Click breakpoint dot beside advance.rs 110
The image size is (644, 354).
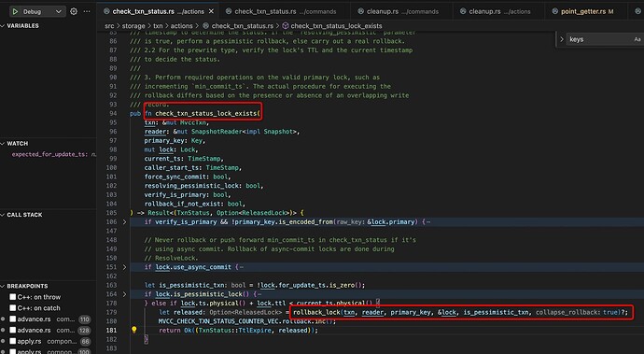point(3,319)
